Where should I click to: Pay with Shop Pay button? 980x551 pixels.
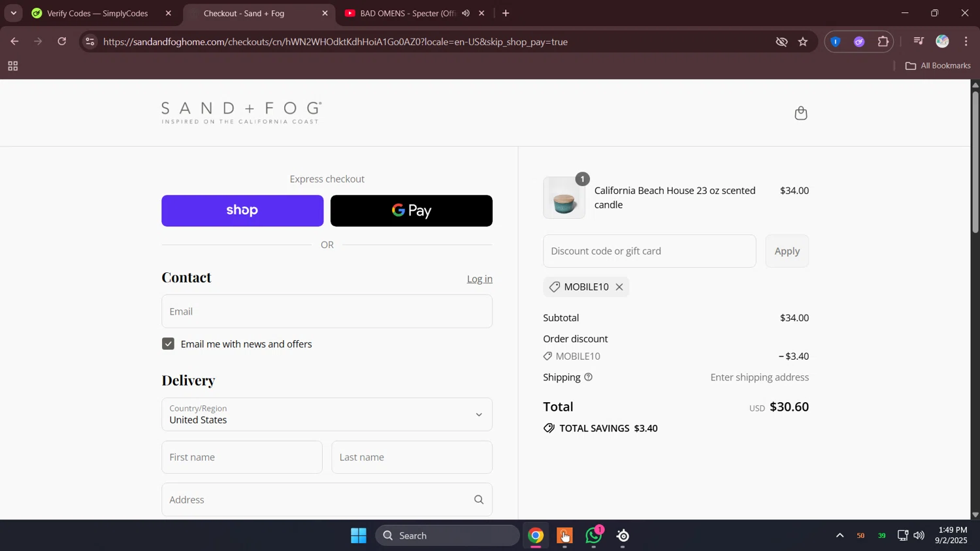(x=242, y=211)
